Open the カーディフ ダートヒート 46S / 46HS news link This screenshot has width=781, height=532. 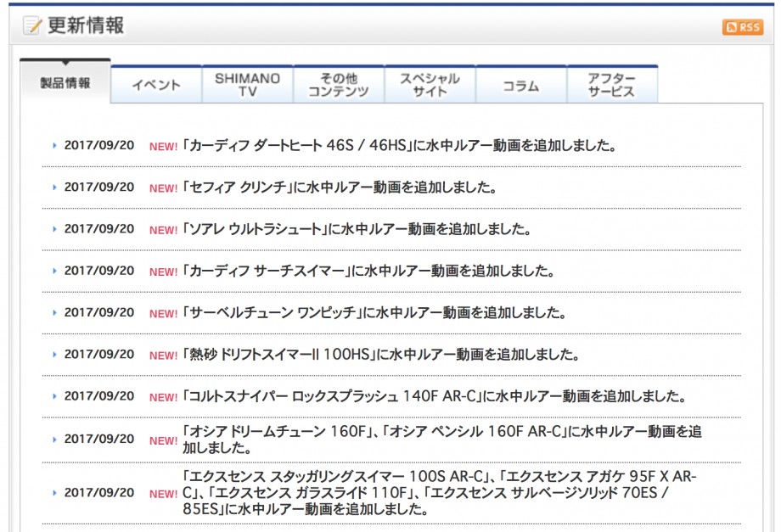(400, 145)
